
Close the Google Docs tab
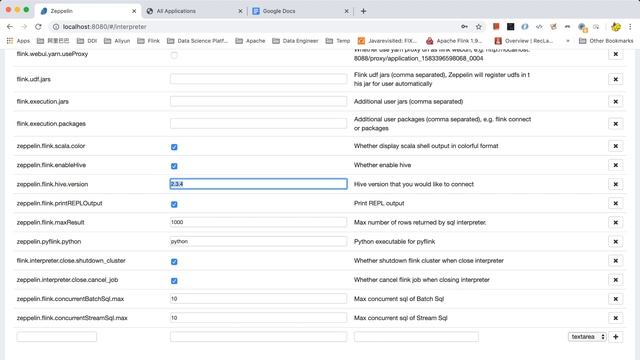[x=346, y=11]
